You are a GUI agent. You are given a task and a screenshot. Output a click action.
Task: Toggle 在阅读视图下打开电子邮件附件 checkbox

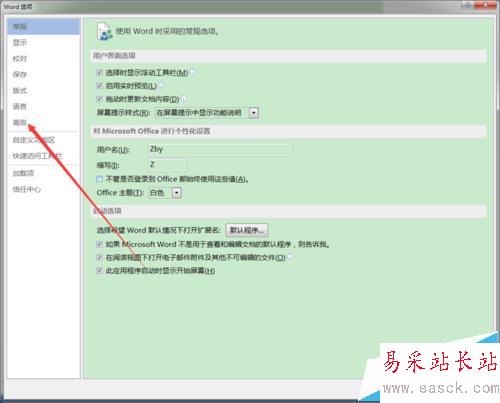click(99, 257)
